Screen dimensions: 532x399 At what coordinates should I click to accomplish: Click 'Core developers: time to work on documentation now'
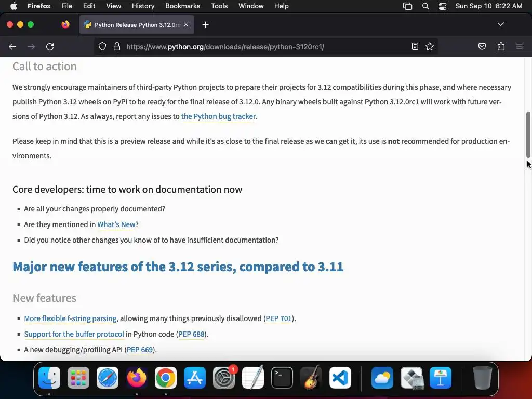(127, 189)
